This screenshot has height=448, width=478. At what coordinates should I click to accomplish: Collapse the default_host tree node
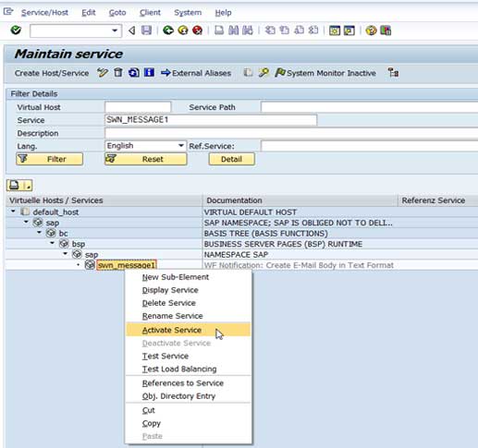(13, 212)
